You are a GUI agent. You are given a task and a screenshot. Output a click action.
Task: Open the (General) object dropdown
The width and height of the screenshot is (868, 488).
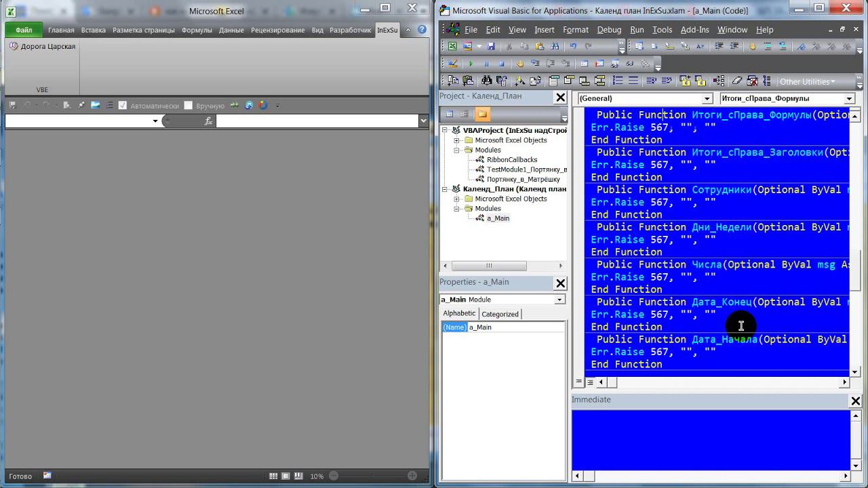[707, 99]
